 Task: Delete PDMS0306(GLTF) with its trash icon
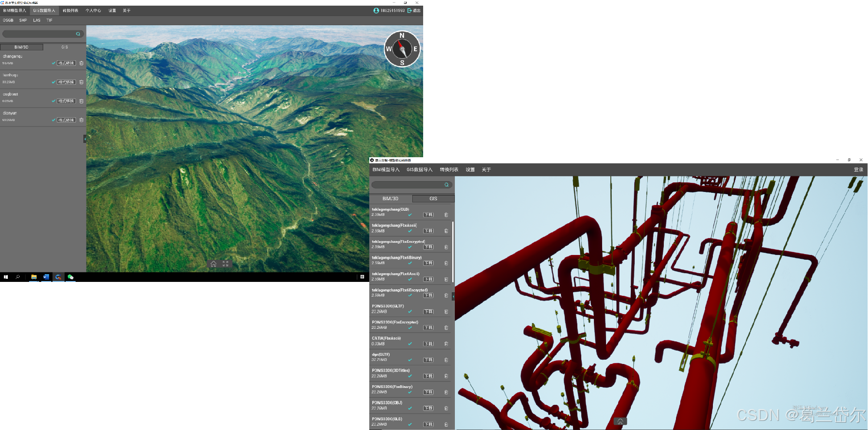click(x=446, y=312)
